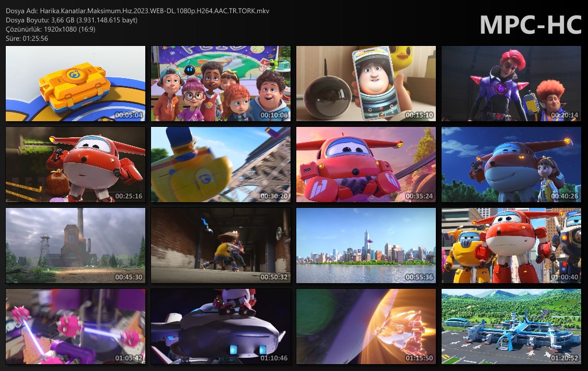Open the group of kids thumbnail at 00:10:06
The height and width of the screenshot is (371, 588).
(220, 84)
